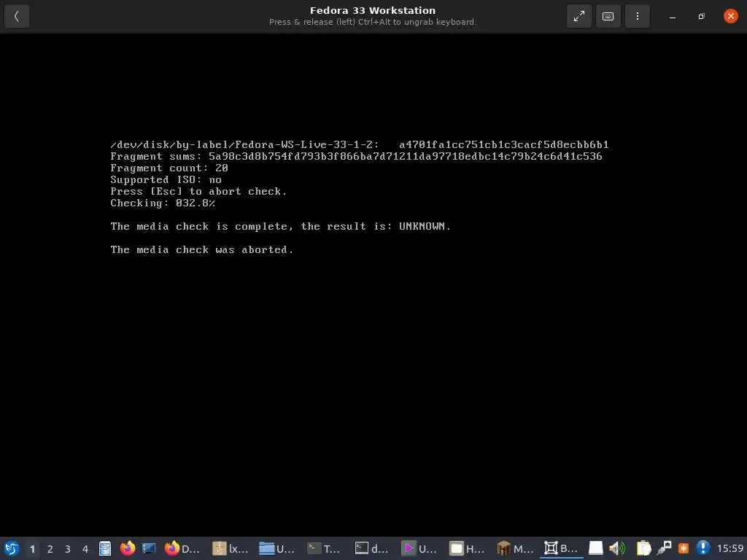Click the orange star tray icon
Image resolution: width=747 pixels, height=560 pixels.
point(684,548)
